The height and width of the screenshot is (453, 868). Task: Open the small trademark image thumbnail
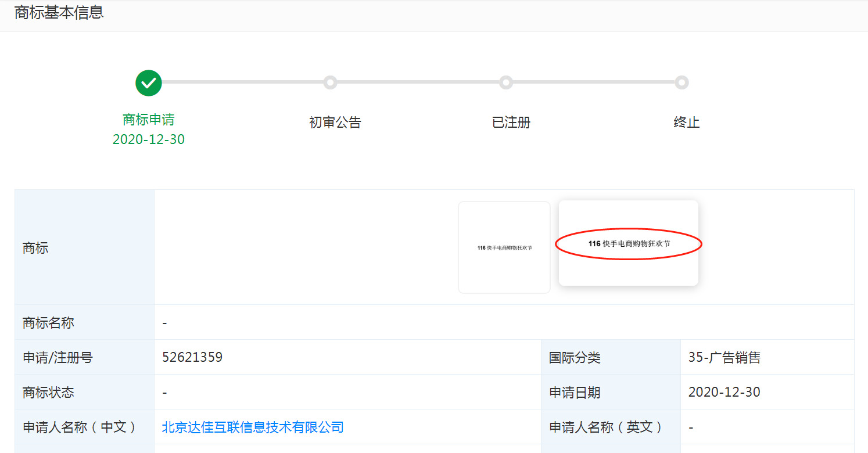point(504,247)
